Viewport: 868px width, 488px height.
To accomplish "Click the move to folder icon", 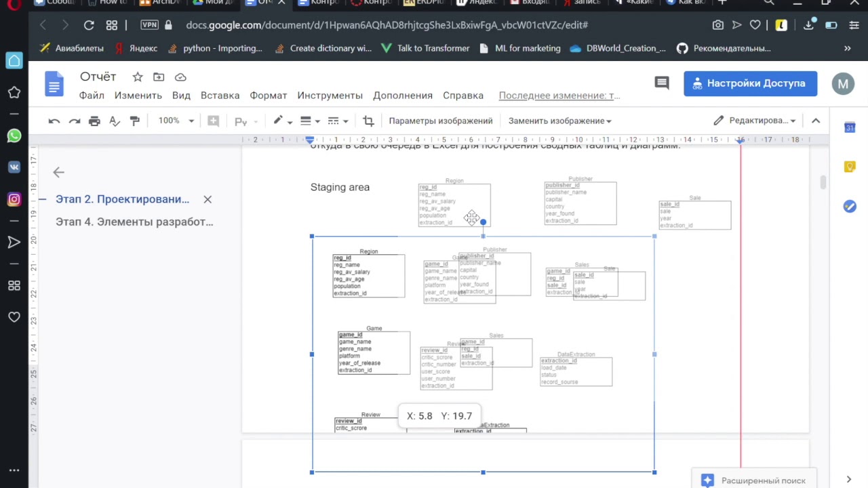I will click(159, 77).
